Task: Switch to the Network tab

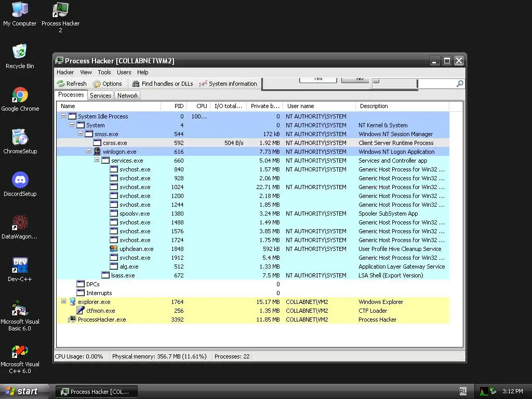Action: pos(128,96)
